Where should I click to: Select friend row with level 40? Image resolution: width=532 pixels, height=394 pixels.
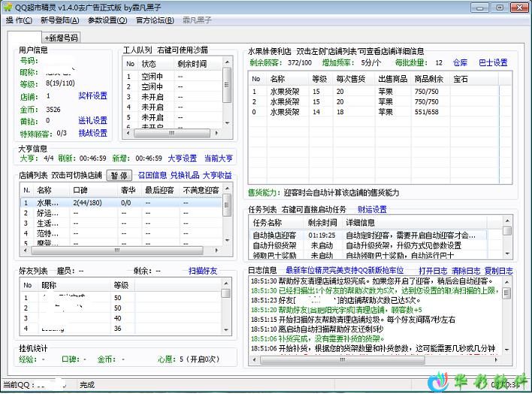click(x=121, y=319)
